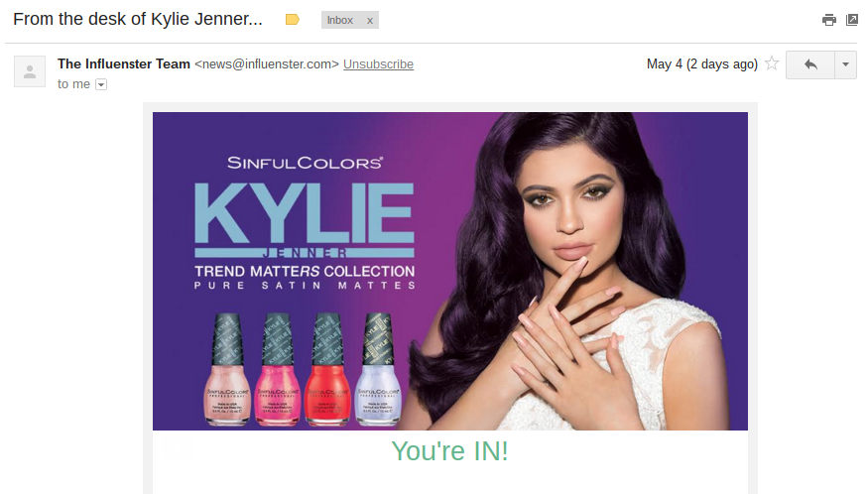Viewport: 868px width, 494px height.
Task: Open email in new window icon
Action: [852, 20]
